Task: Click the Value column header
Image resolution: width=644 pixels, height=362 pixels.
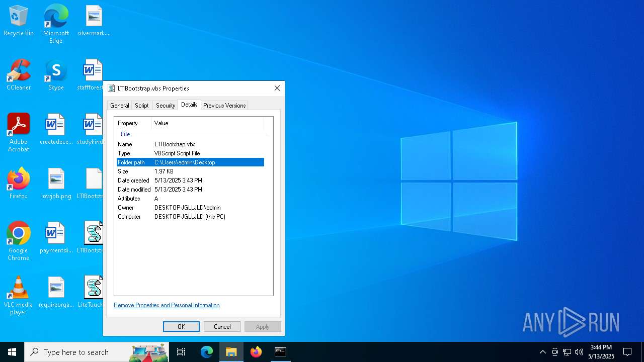Action: click(x=208, y=123)
